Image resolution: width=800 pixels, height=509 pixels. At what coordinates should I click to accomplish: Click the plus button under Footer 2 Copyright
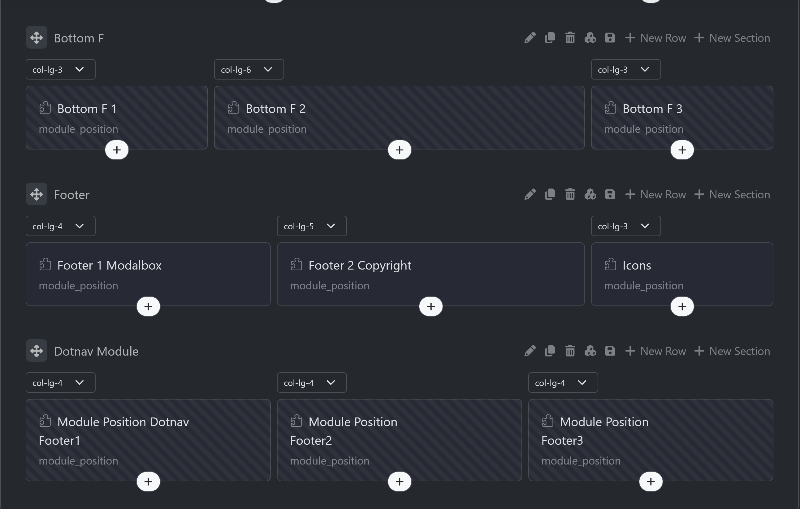[431, 307]
